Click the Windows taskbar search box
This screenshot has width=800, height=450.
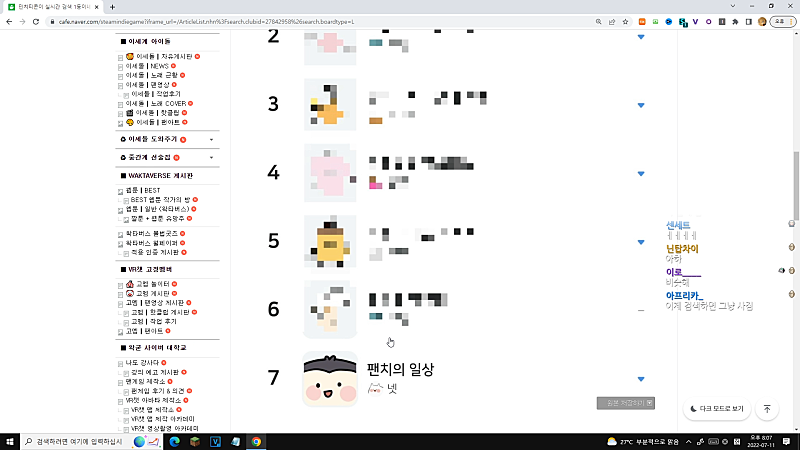[x=77, y=441]
